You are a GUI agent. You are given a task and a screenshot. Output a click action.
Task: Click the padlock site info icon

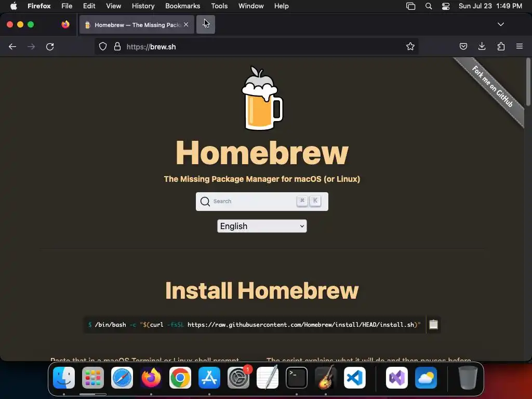click(117, 46)
